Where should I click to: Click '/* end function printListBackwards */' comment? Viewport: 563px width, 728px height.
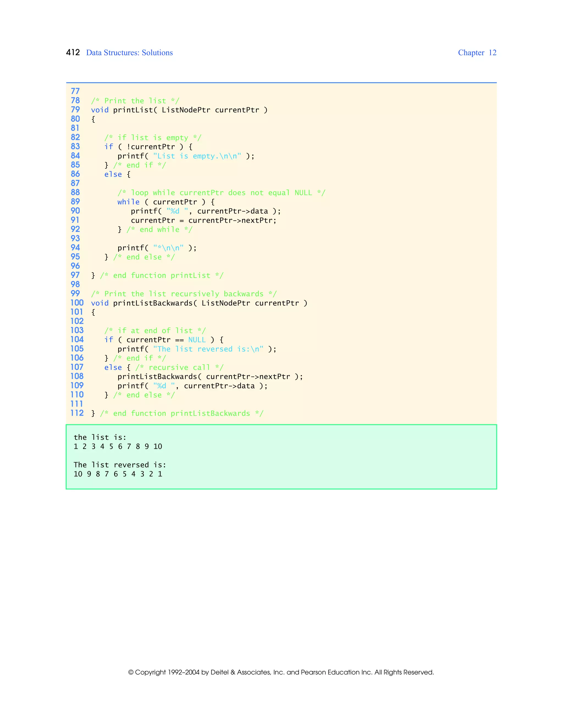click(x=182, y=414)
